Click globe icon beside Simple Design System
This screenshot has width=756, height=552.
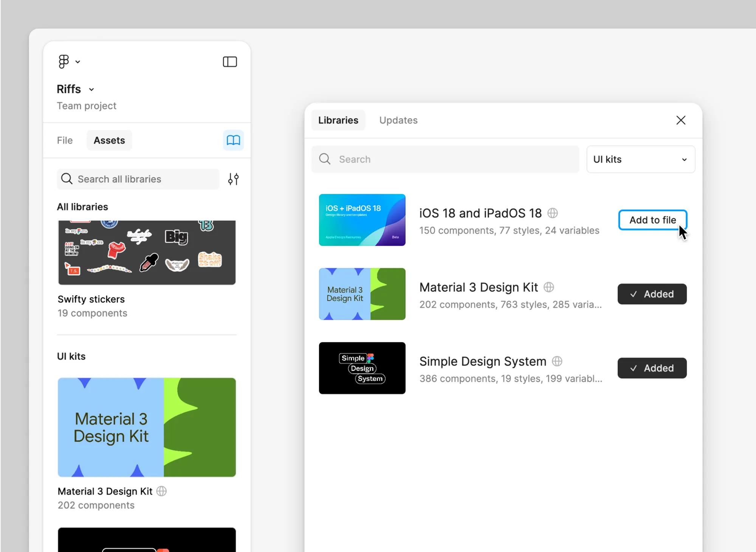click(557, 361)
